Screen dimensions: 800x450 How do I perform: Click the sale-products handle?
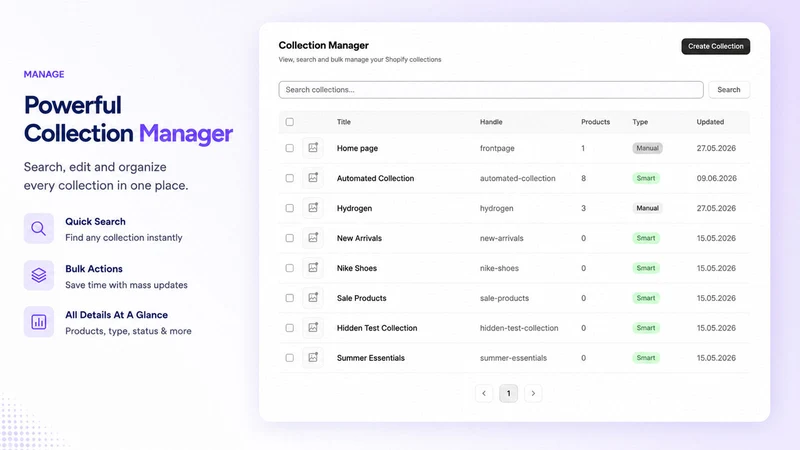(x=504, y=298)
